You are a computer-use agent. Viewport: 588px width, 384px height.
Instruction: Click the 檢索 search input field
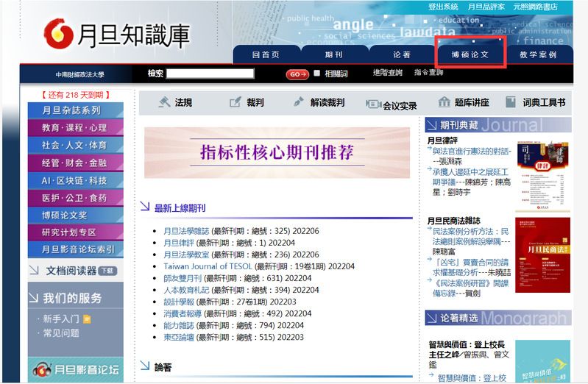tap(220, 74)
